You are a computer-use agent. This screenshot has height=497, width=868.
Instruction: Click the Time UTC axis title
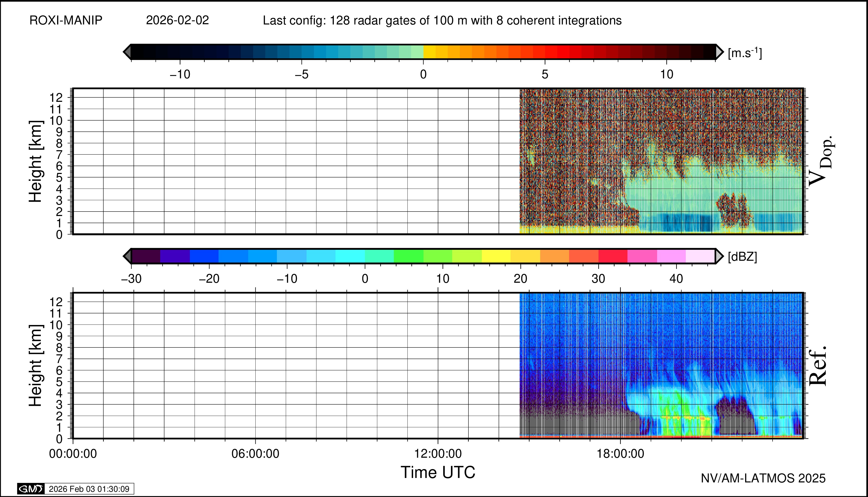[x=438, y=473]
